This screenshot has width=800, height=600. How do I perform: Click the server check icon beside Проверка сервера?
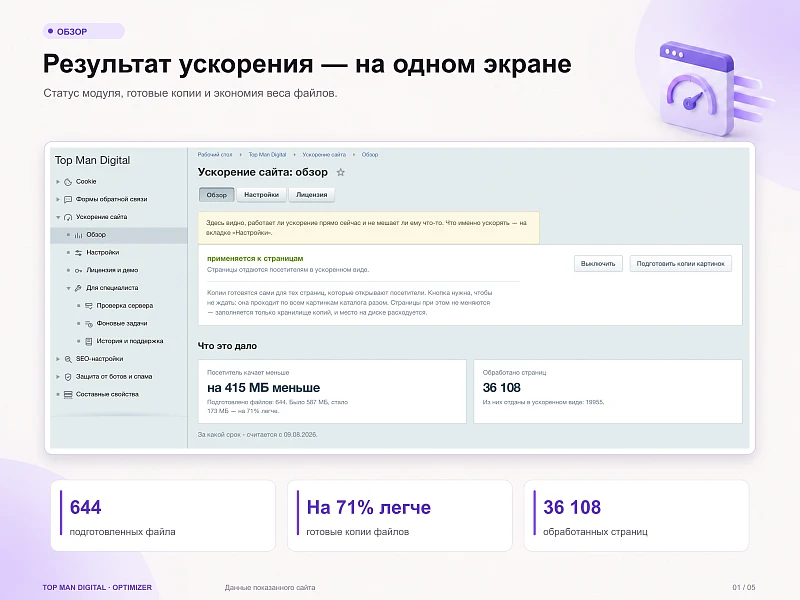tap(88, 306)
